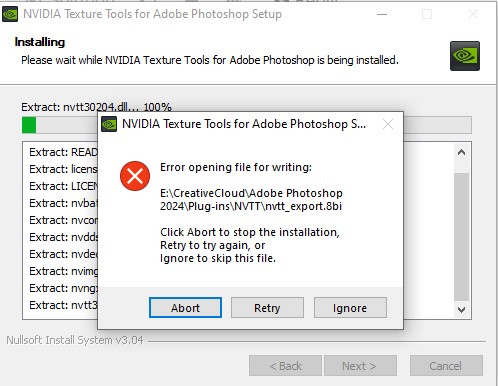498x386 pixels.
Task: Click the red error icon
Action: tap(135, 176)
